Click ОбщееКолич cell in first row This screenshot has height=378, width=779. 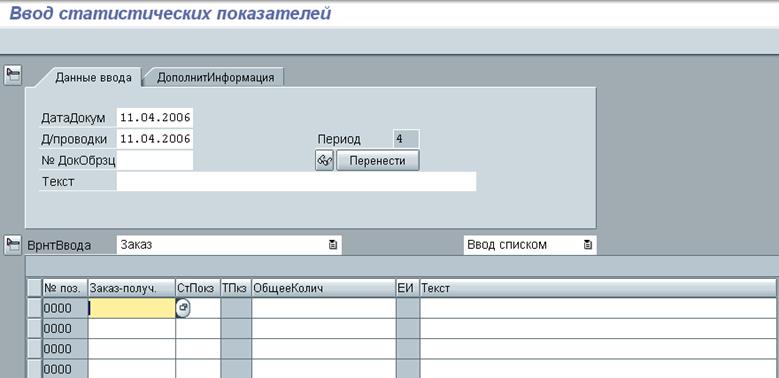tap(323, 308)
